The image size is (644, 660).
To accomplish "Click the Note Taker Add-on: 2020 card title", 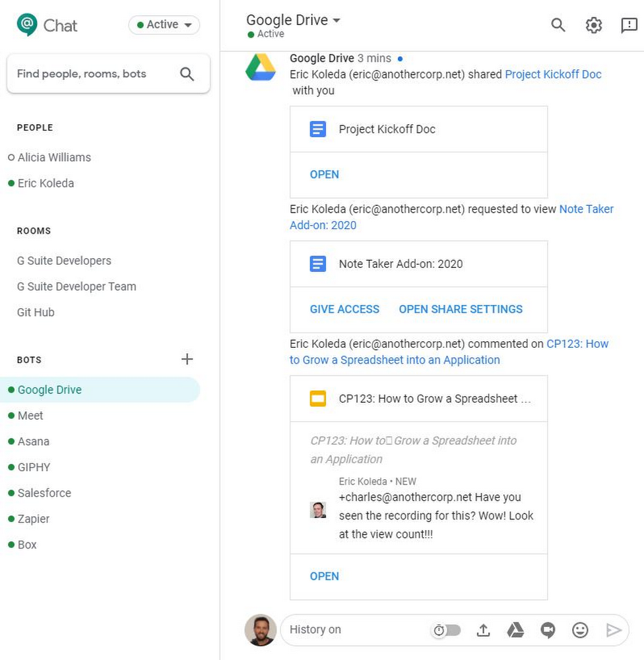I will pyautogui.click(x=401, y=264).
